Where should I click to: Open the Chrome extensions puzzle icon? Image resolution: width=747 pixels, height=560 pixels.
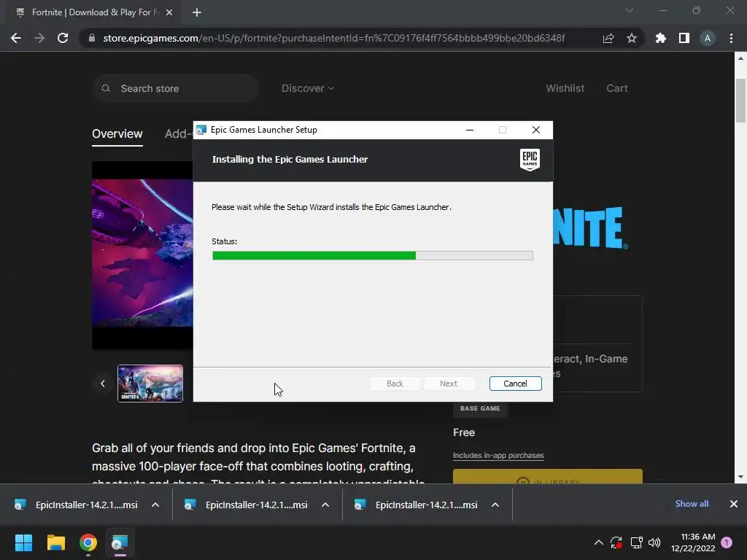coord(660,38)
